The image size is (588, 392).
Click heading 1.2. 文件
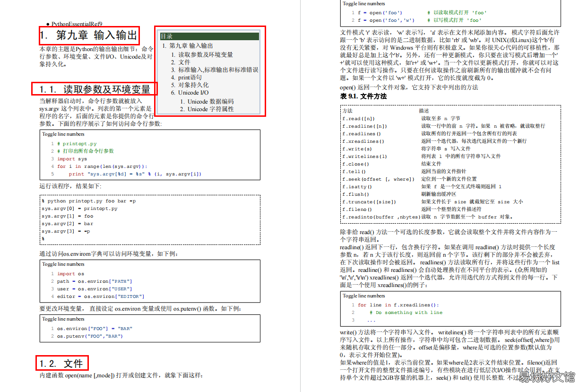62,363
